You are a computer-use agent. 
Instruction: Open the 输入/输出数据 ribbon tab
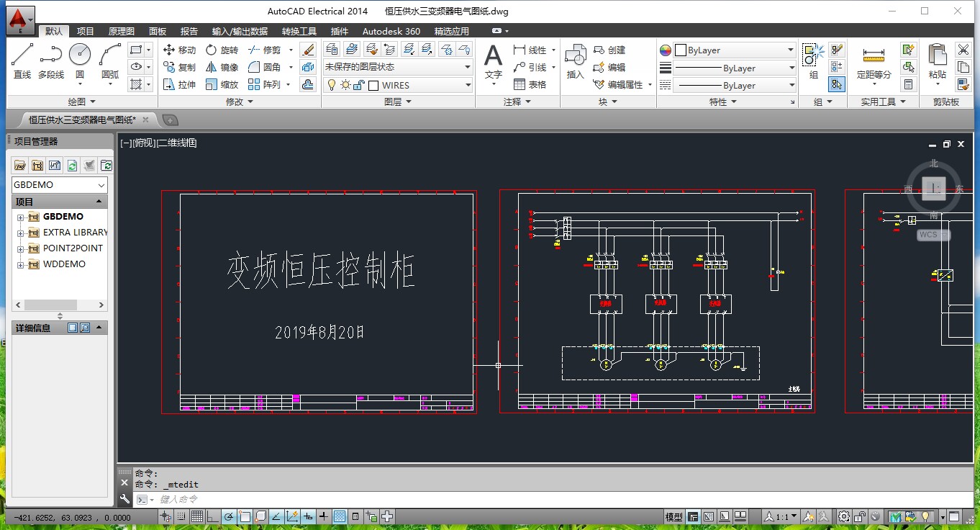tap(240, 31)
